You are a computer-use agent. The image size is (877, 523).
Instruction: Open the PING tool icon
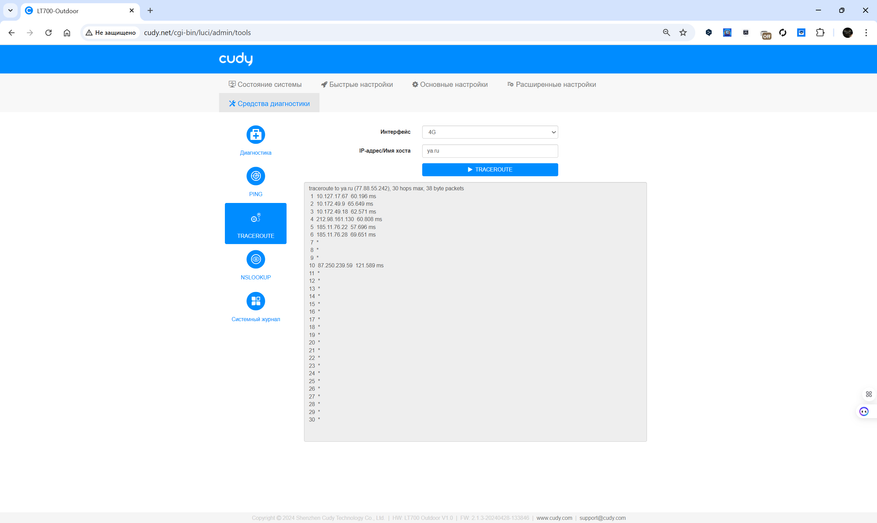[x=256, y=176]
